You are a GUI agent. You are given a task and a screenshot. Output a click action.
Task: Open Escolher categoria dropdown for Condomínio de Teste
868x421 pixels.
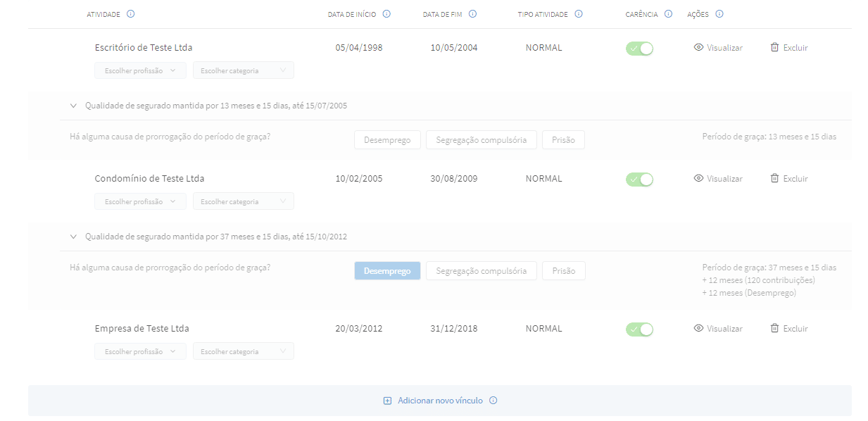[243, 201]
